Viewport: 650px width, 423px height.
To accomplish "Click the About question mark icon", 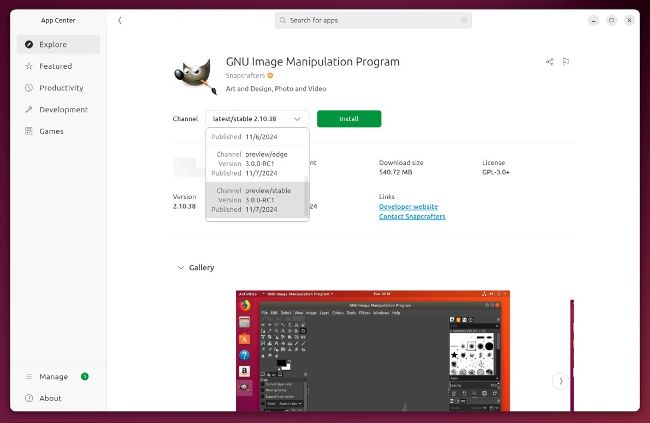I will point(29,398).
